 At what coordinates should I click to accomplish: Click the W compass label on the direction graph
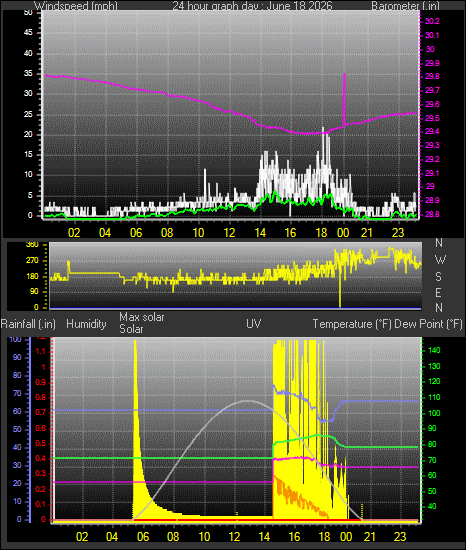pos(440,260)
